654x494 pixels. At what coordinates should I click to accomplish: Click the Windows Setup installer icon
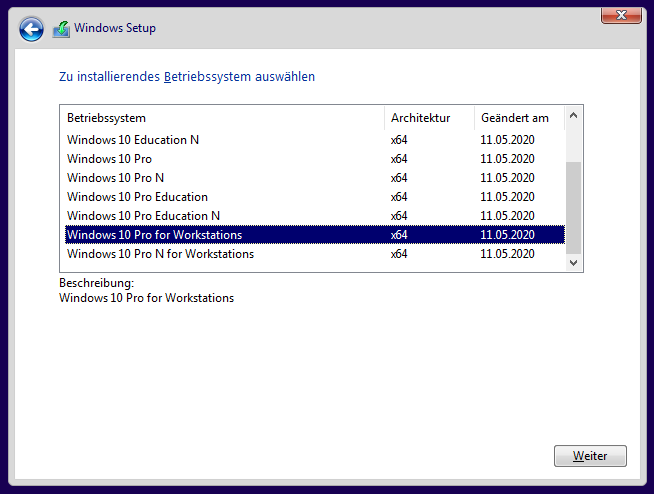pyautogui.click(x=61, y=29)
